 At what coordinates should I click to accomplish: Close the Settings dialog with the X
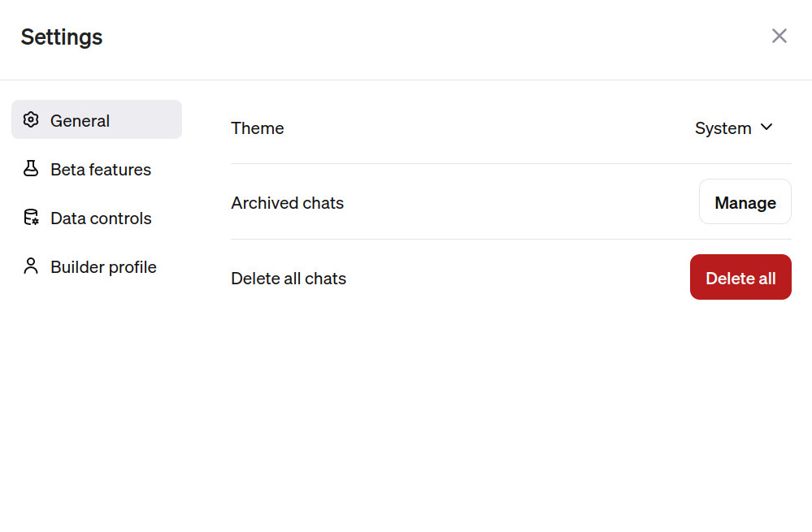[779, 36]
